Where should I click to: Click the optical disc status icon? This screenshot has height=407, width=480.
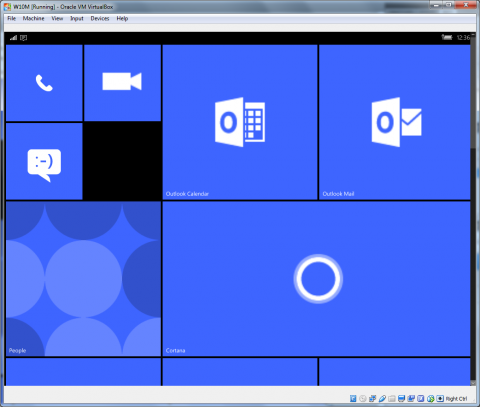pyautogui.click(x=363, y=398)
